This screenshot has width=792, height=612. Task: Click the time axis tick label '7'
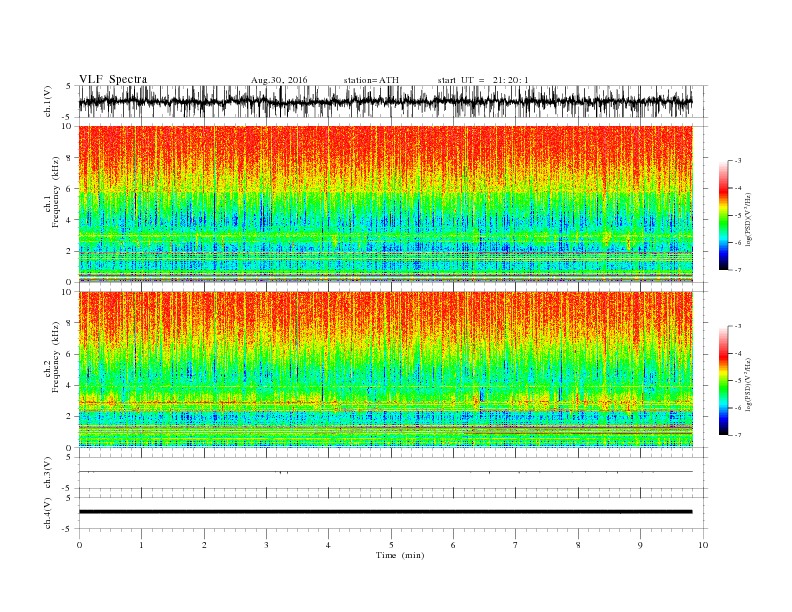click(x=516, y=545)
